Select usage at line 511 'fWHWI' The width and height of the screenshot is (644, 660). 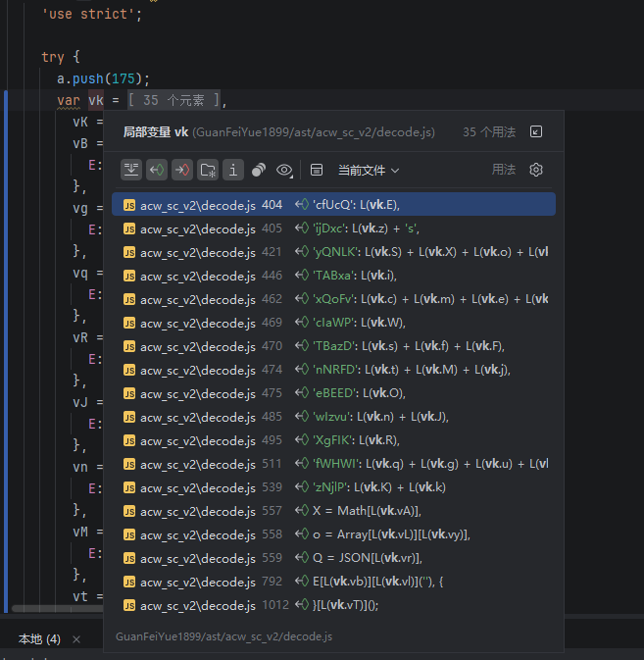[x=333, y=464]
